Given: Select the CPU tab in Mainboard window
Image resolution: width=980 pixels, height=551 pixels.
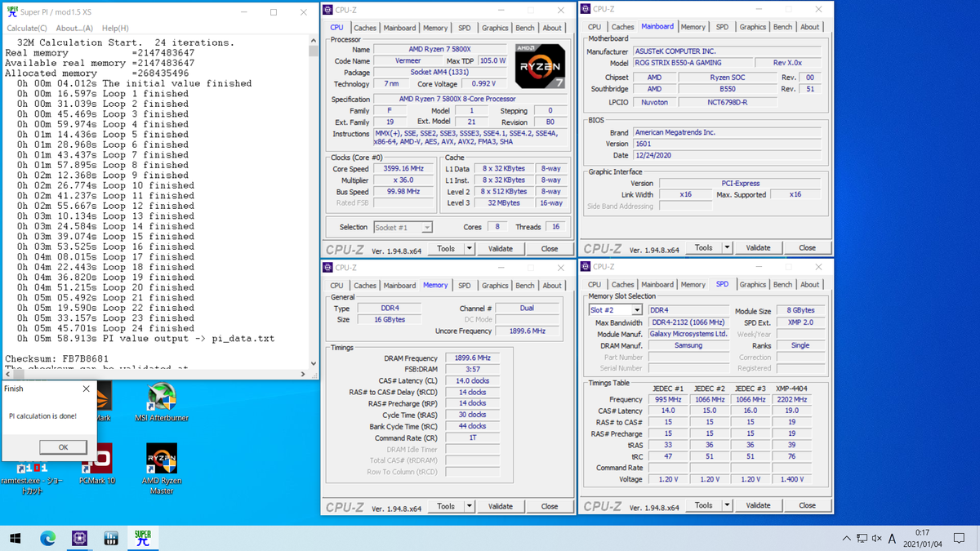Looking at the screenshot, I should [x=595, y=27].
